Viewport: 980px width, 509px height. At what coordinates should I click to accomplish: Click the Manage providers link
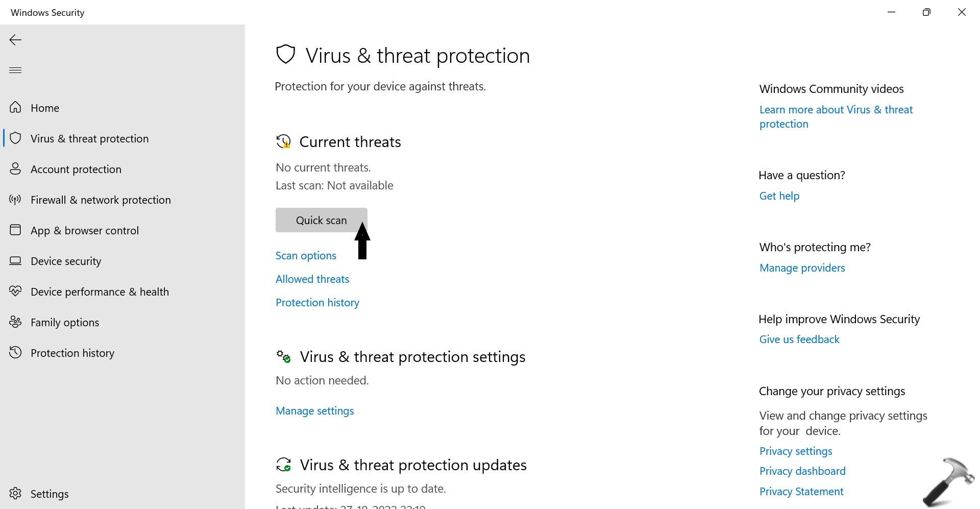[802, 268]
